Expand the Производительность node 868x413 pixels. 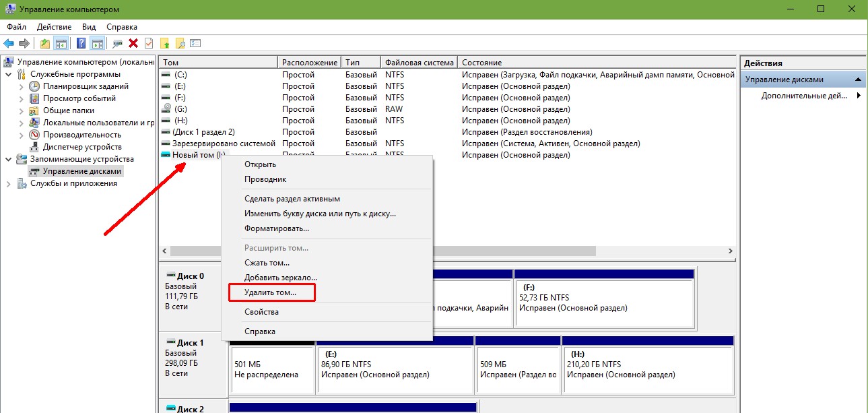click(21, 135)
